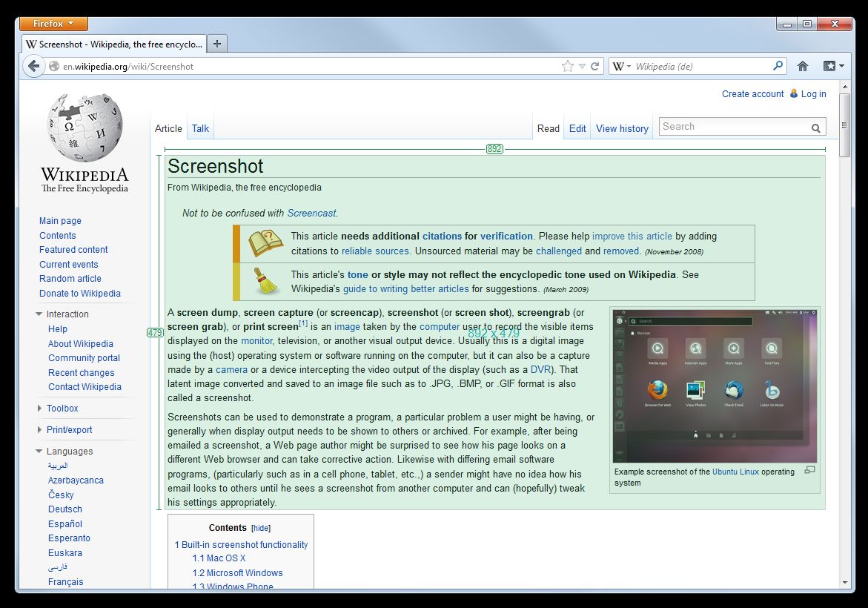Open the orange Firefox menu button
Viewport: 868px width, 608px height.
[x=53, y=24]
